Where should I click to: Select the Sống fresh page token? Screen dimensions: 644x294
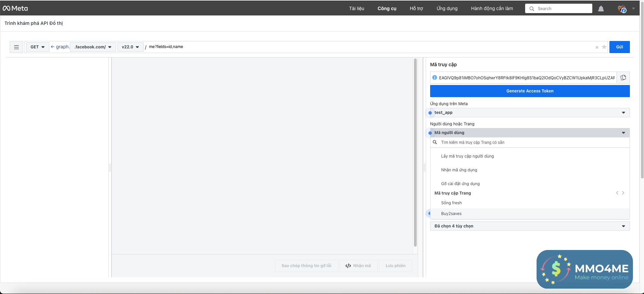click(x=530, y=203)
